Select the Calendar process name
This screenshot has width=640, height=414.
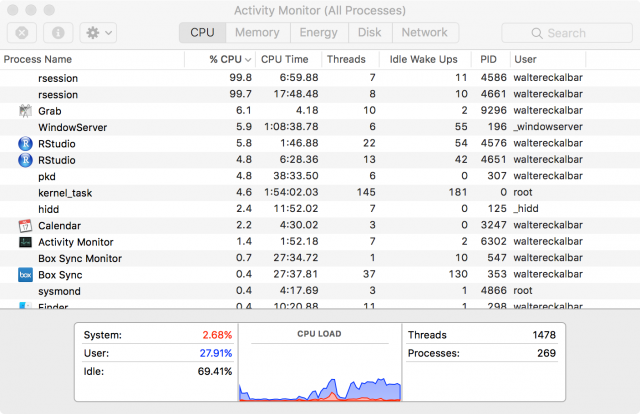(60, 226)
